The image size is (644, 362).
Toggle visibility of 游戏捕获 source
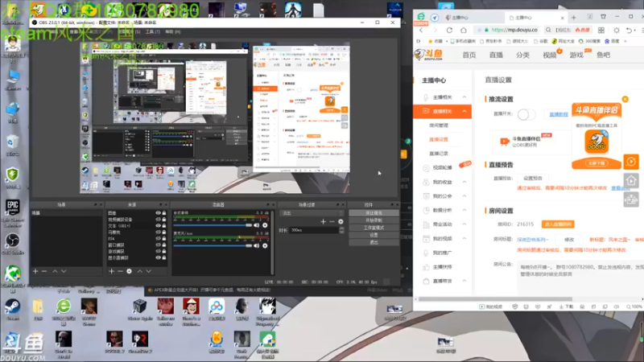click(158, 251)
